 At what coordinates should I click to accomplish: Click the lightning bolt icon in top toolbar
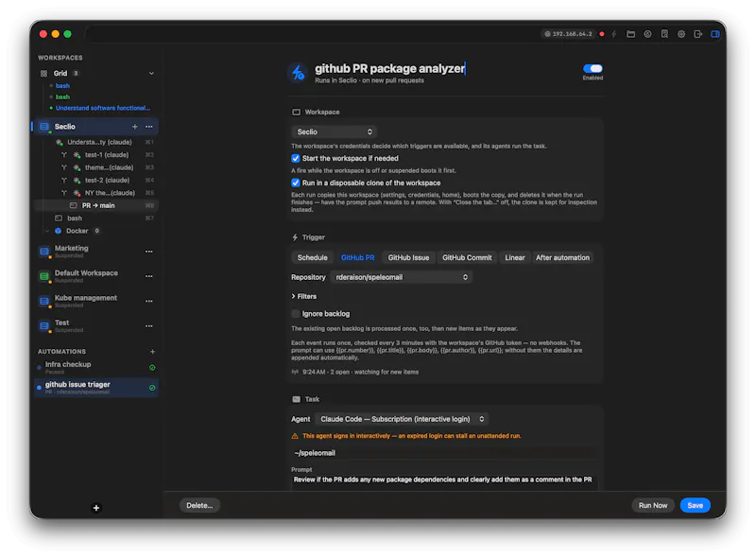pos(613,34)
